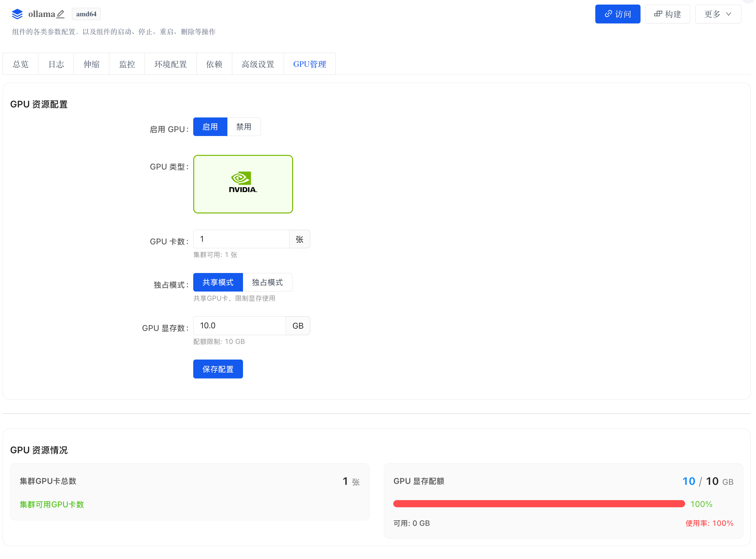Click the 保存配置 save button

[x=218, y=369]
